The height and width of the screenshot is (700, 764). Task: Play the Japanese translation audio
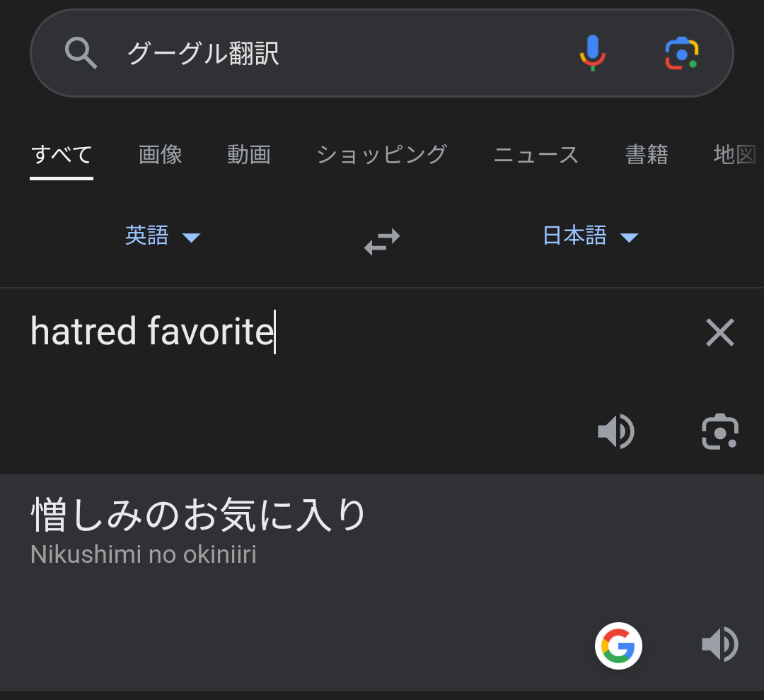point(720,644)
